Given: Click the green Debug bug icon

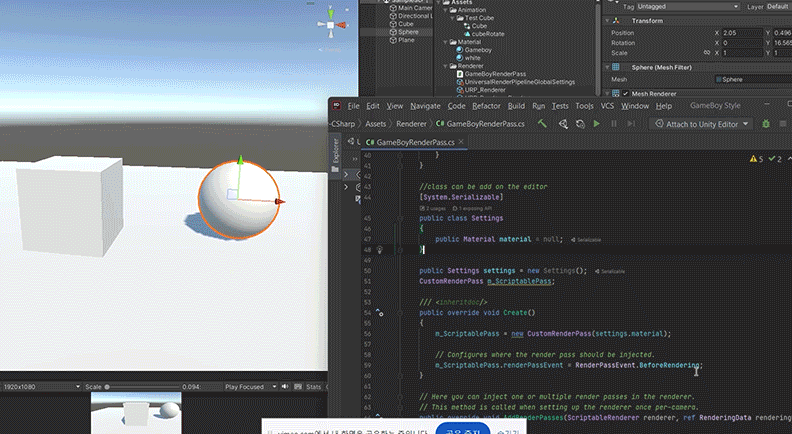Looking at the screenshot, I should pyautogui.click(x=766, y=124).
